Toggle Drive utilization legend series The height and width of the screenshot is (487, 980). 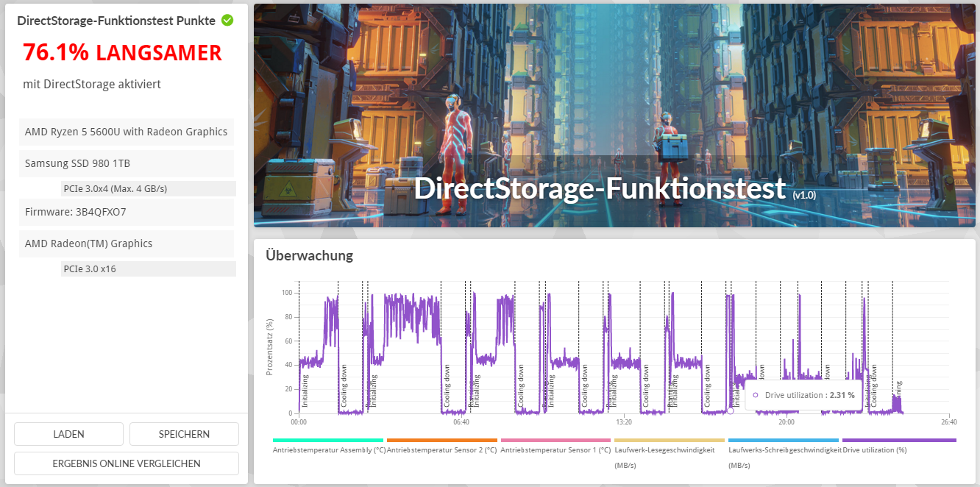[x=874, y=449]
